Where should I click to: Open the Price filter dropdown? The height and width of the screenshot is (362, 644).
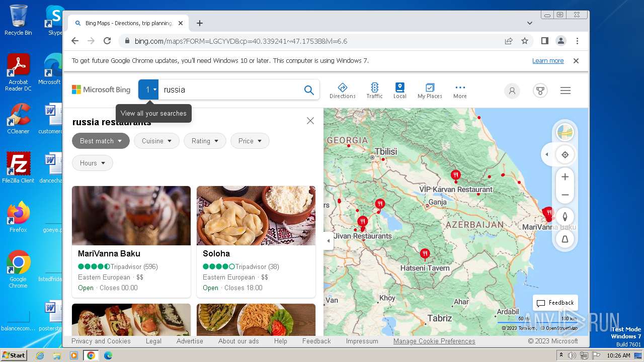click(x=250, y=141)
